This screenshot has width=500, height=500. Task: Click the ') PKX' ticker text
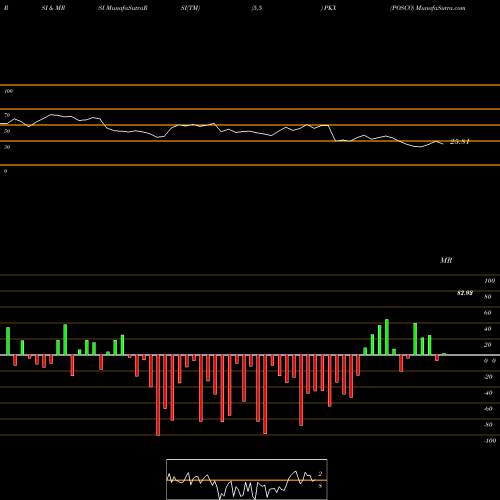328,8
